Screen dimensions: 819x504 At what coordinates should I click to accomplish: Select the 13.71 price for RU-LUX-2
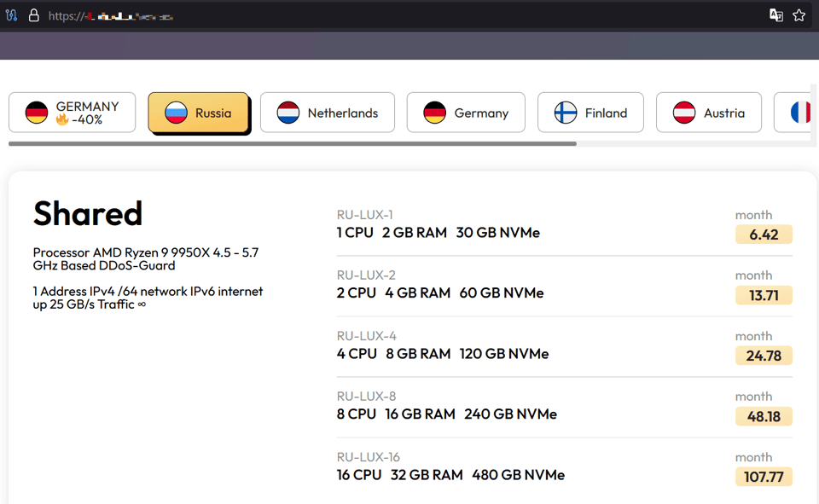click(764, 295)
